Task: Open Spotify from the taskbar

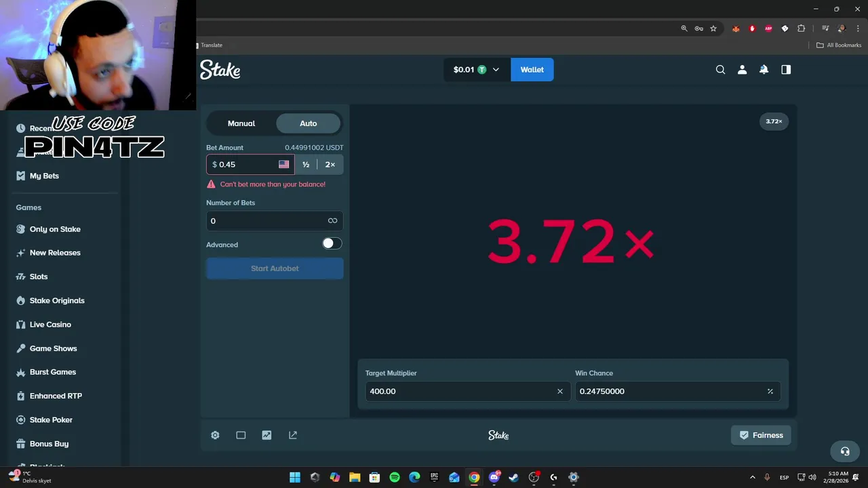Action: 395,477
